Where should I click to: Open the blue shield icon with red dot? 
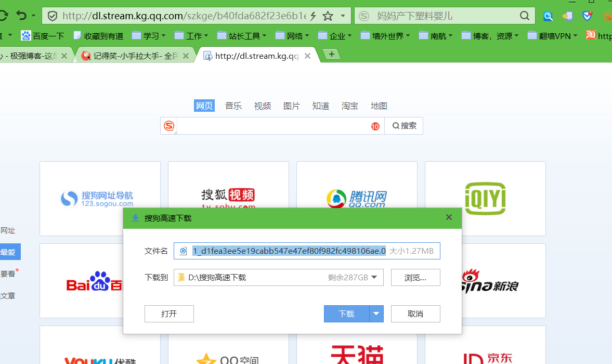[x=587, y=16]
